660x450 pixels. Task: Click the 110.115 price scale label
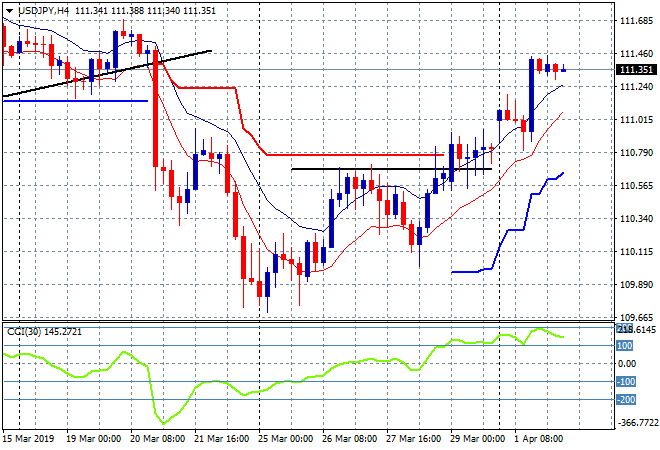coord(636,252)
